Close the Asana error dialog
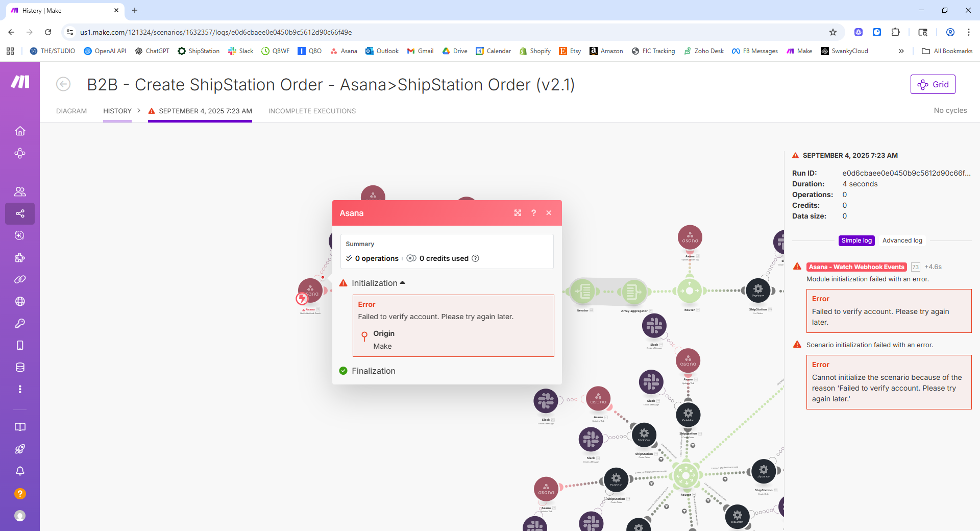 (x=549, y=213)
